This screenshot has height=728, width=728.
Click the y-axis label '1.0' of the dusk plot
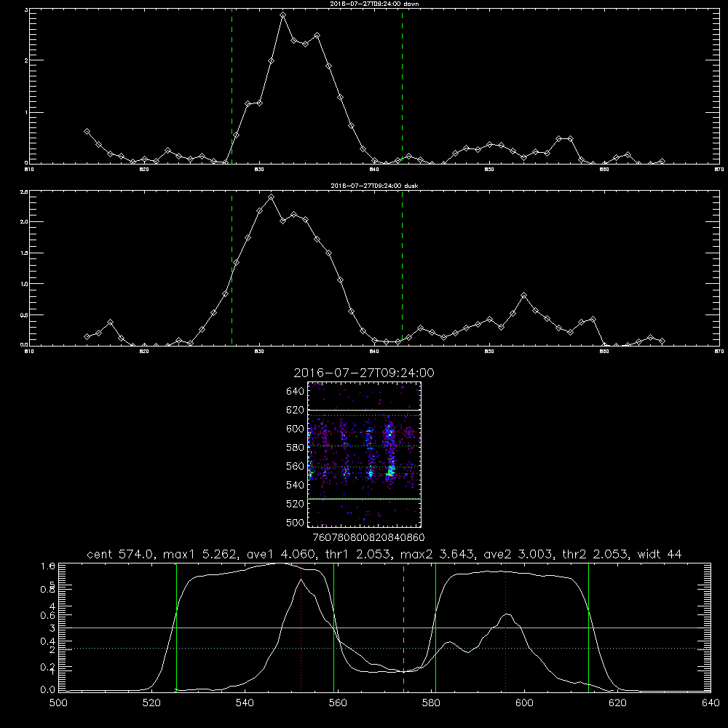pyautogui.click(x=25, y=284)
